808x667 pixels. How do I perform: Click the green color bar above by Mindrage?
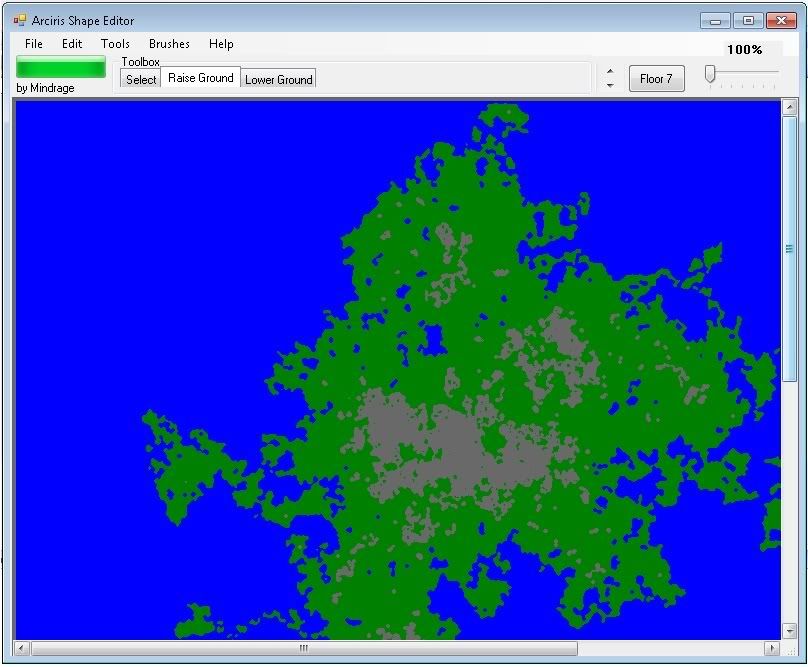click(x=61, y=67)
